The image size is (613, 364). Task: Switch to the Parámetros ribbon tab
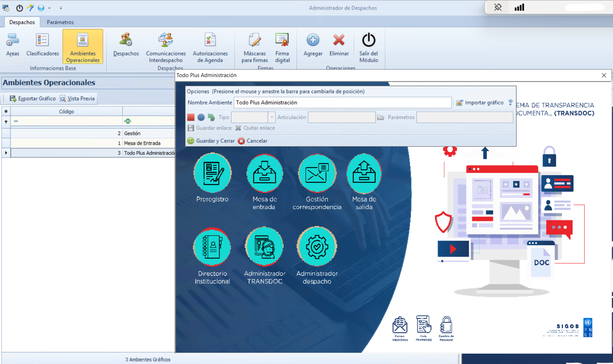[60, 22]
